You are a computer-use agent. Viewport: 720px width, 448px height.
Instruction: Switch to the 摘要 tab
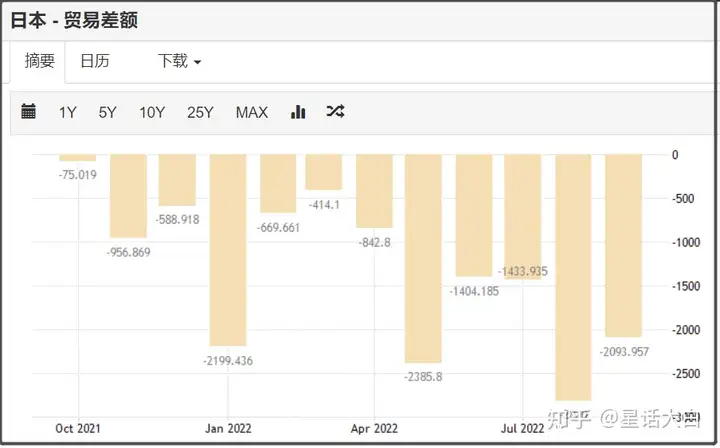[x=40, y=61]
